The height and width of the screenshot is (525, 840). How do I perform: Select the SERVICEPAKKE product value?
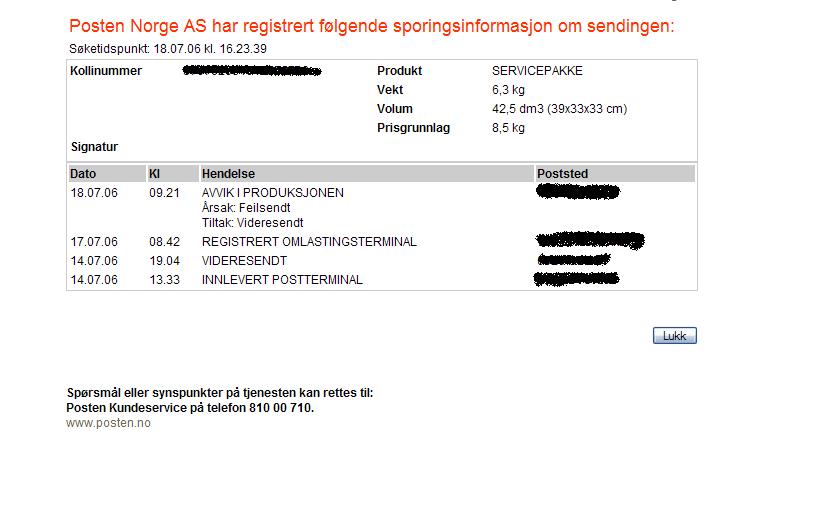pyautogui.click(x=537, y=71)
